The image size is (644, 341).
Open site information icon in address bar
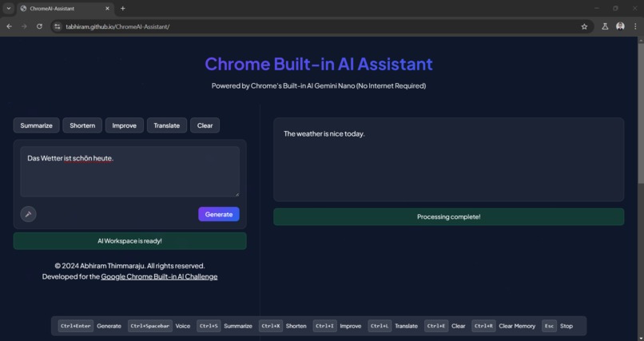tap(58, 26)
